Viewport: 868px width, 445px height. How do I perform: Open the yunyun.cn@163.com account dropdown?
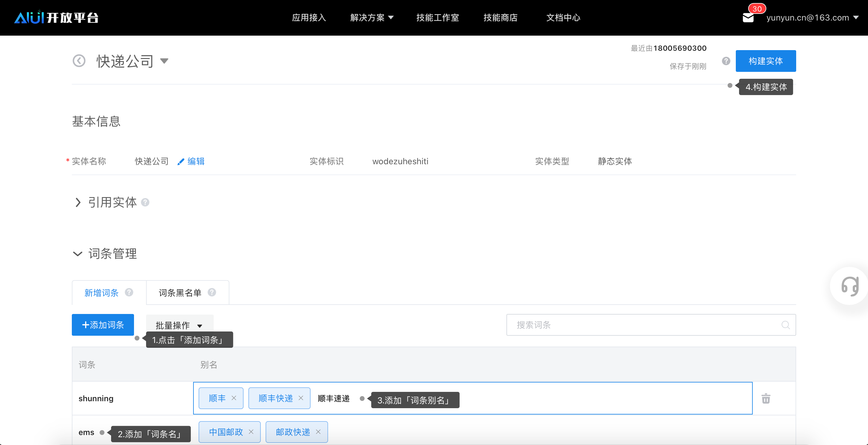(x=812, y=18)
